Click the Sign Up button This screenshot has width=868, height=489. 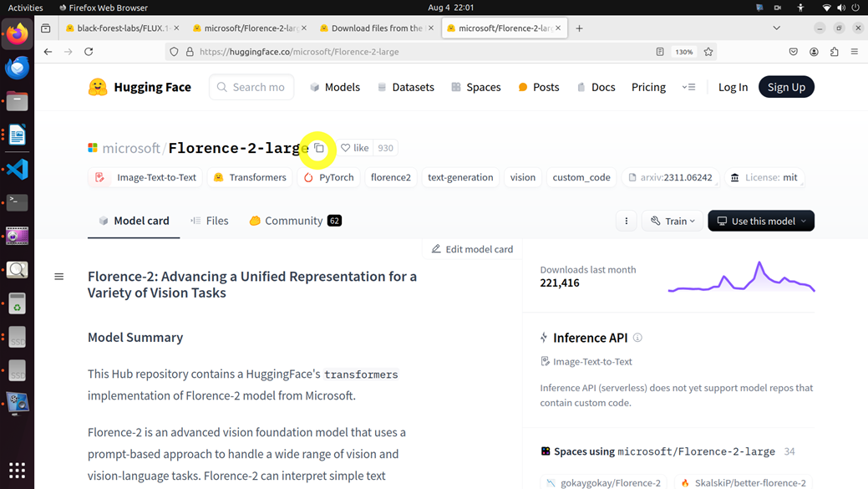[786, 87]
